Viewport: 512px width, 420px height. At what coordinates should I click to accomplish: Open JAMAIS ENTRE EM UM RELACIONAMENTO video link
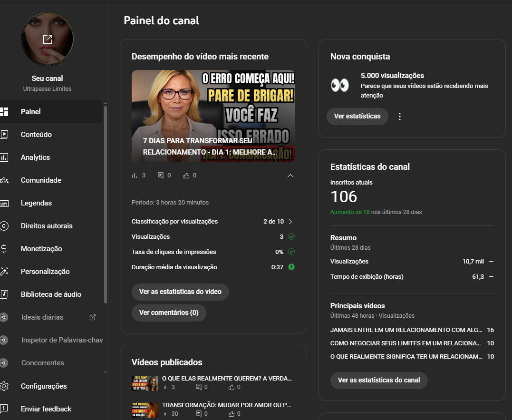[406, 330]
